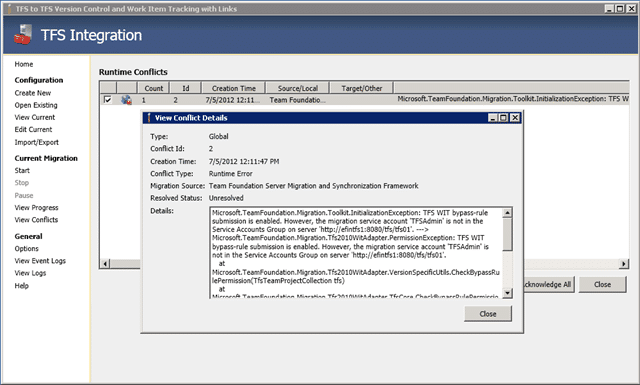Choose Open Existing configuration
The width and height of the screenshot is (640, 385).
coord(36,105)
